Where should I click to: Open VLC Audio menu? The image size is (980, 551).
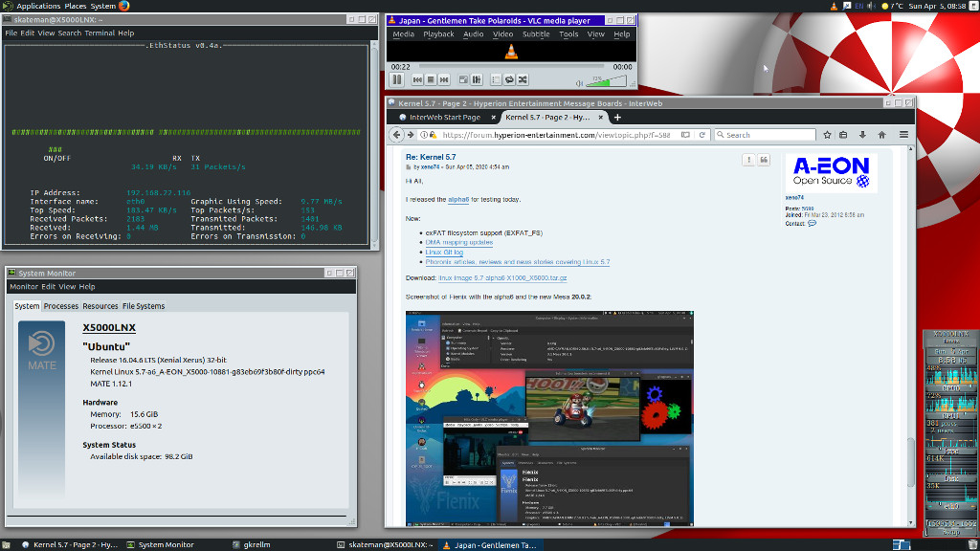(473, 34)
